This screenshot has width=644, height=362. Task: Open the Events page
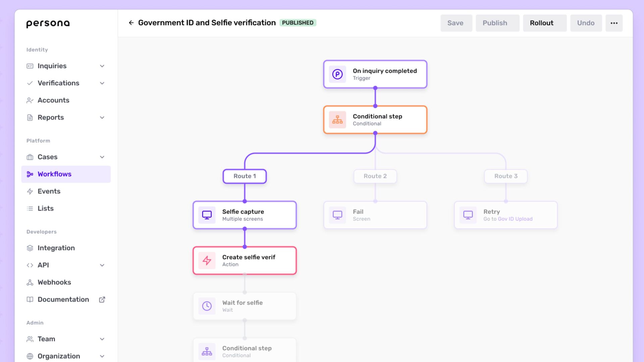(x=49, y=191)
